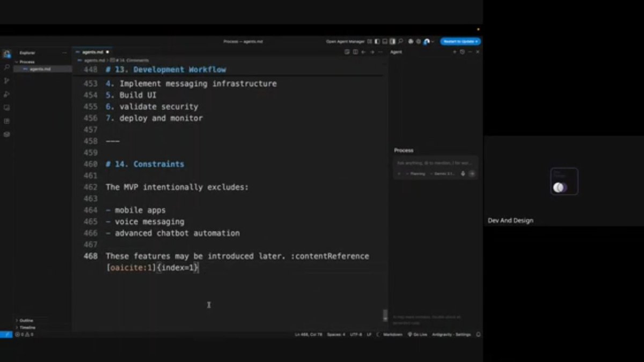Open Agent conversation history clock icon
This screenshot has height=362, width=644.
point(462,52)
